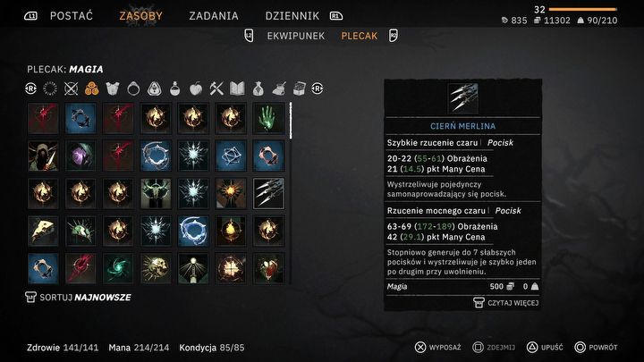Viewport: 644px width, 362px height.
Task: Open the ZADANIA tab
Action: tap(214, 16)
